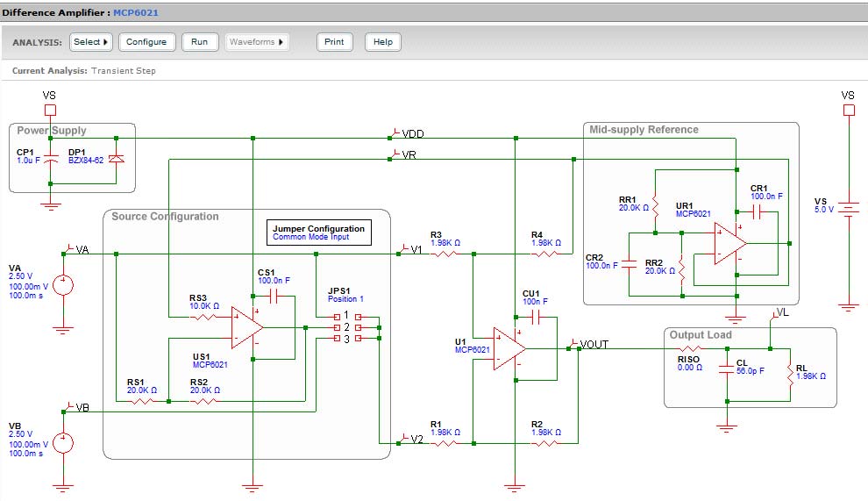This screenshot has height=501, width=868.
Task: Select the U1 op-amp symbol
Action: 509,347
